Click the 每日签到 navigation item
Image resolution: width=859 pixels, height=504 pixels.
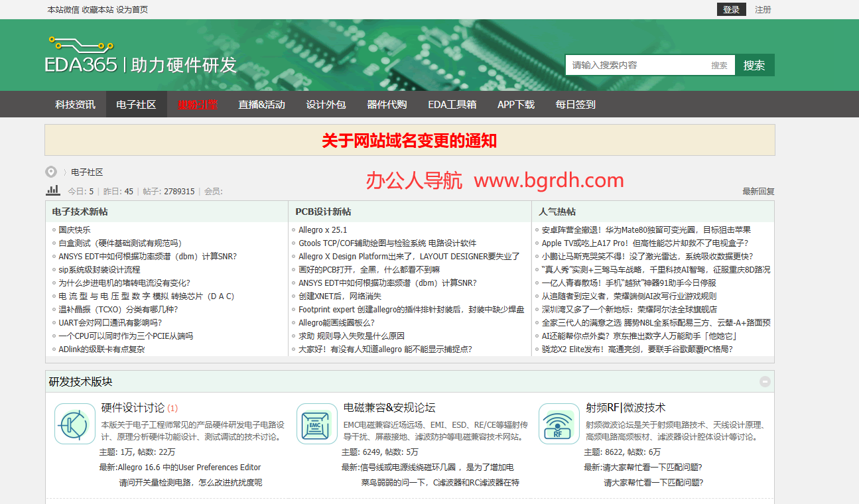pos(575,105)
